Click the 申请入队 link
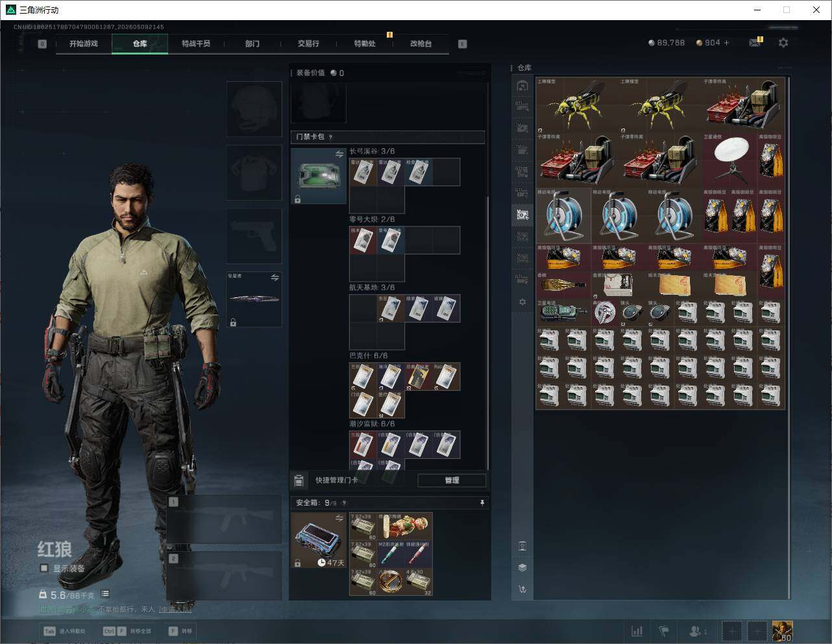 (175, 610)
